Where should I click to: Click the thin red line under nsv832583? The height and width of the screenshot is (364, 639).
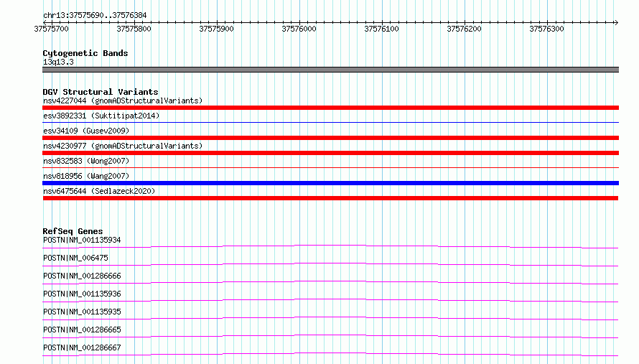[x=330, y=167]
